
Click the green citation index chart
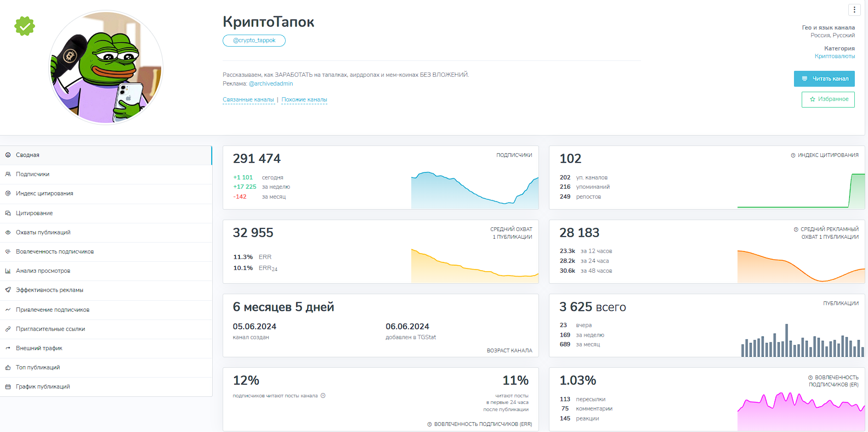(x=801, y=190)
